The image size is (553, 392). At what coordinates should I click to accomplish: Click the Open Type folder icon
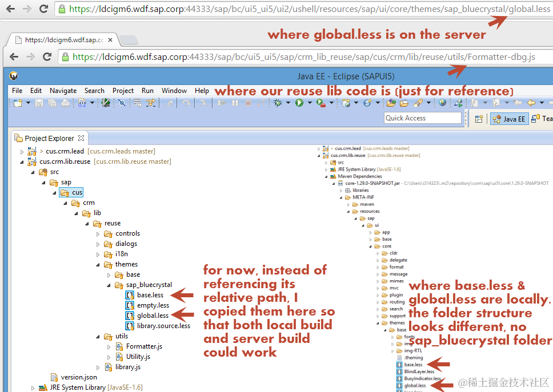(x=391, y=103)
